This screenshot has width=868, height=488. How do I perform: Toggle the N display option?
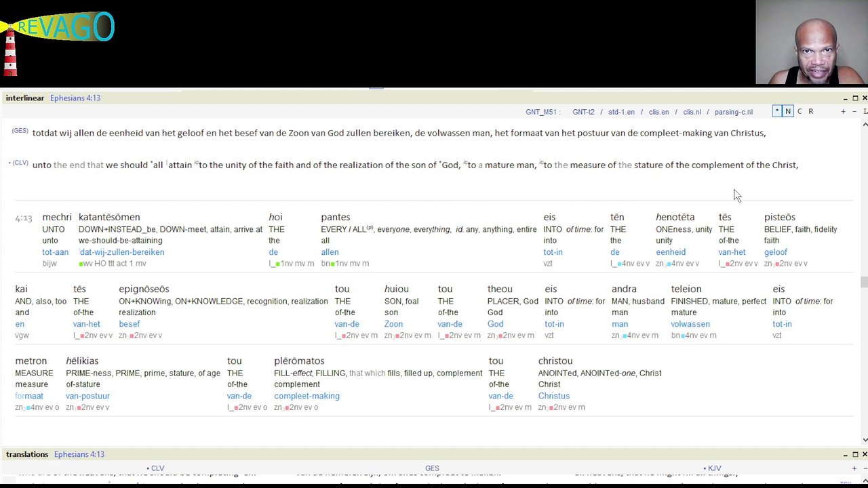pos(788,111)
